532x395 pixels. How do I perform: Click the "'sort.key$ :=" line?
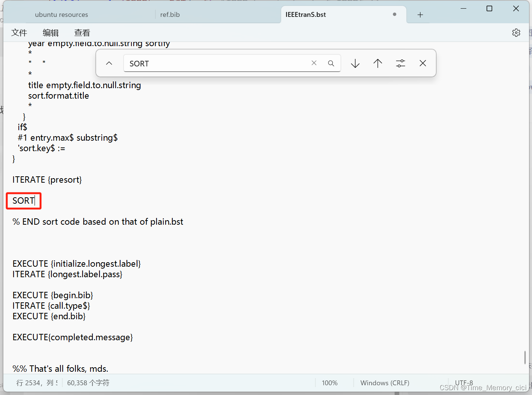coord(41,148)
